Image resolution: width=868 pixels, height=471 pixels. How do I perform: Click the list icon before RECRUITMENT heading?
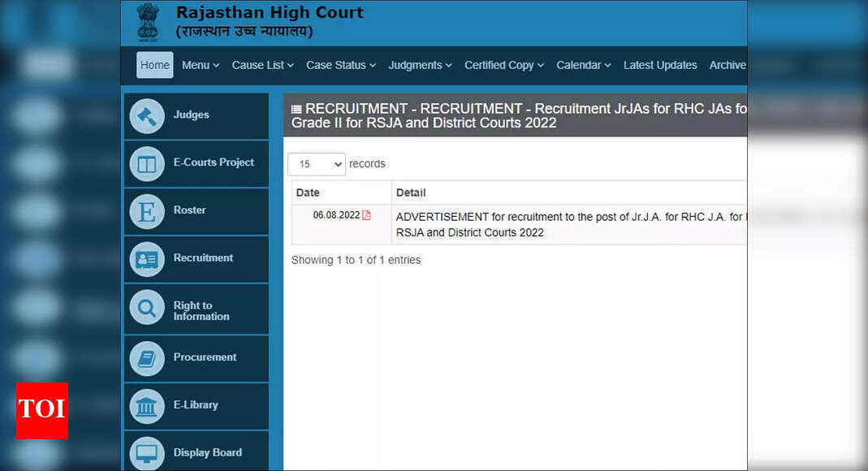coord(296,109)
